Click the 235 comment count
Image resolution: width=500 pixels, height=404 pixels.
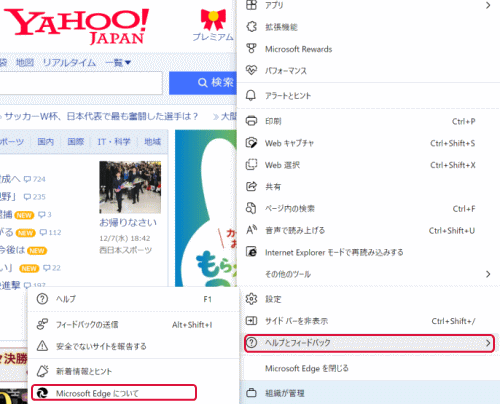coord(35,197)
